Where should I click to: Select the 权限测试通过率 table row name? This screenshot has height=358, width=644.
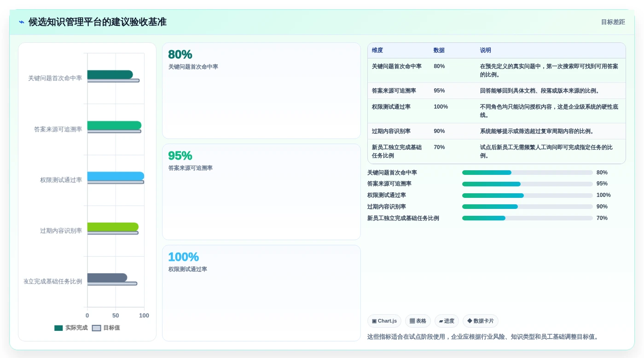(391, 107)
